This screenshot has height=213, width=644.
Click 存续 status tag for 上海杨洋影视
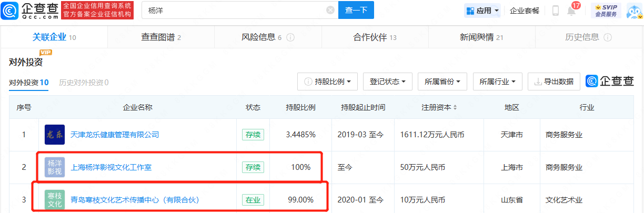tap(253, 167)
